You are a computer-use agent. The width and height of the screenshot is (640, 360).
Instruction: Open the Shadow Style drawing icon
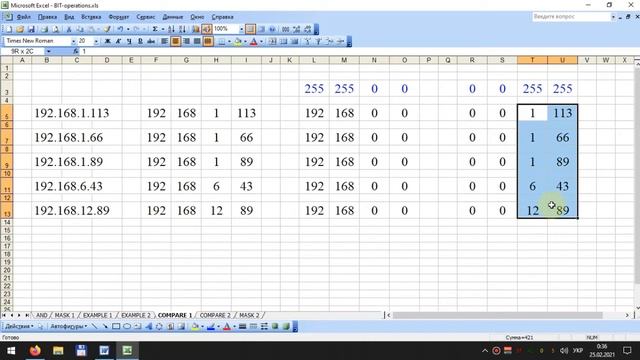click(275, 327)
